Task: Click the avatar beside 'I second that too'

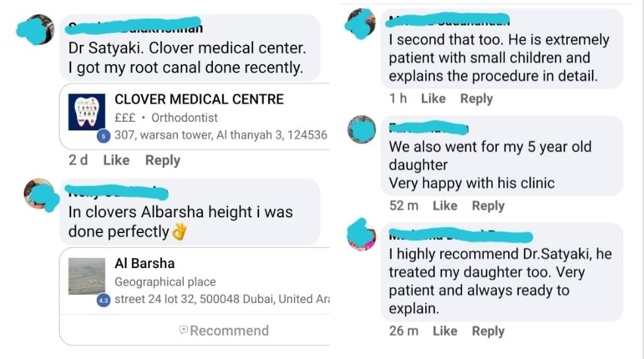Action: pos(361,24)
